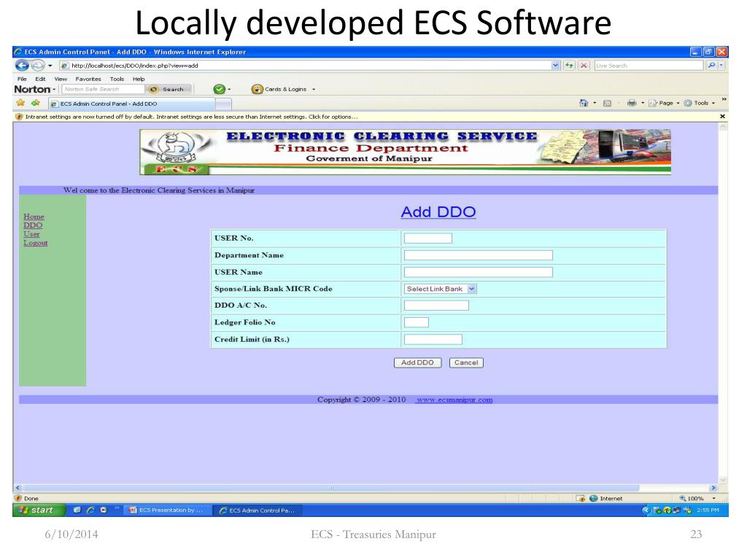Expand the Cards & Logins dropdown arrow
Viewport: 747px width, 560px height.
(x=314, y=89)
